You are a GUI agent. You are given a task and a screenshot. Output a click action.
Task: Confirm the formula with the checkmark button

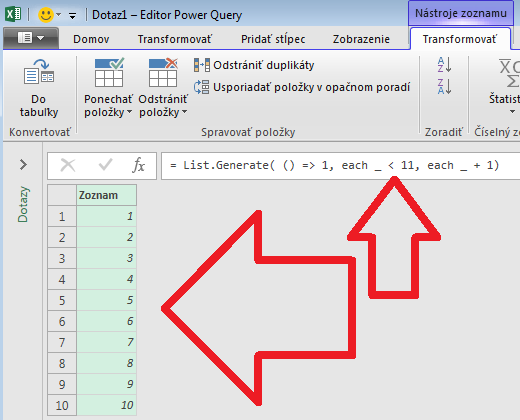pyautogui.click(x=105, y=165)
